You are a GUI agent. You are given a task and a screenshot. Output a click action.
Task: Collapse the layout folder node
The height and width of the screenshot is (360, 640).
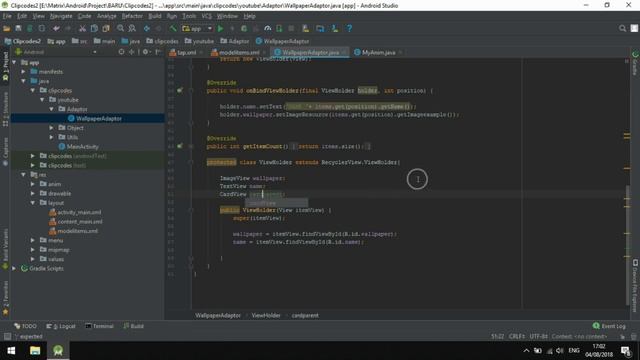point(33,203)
